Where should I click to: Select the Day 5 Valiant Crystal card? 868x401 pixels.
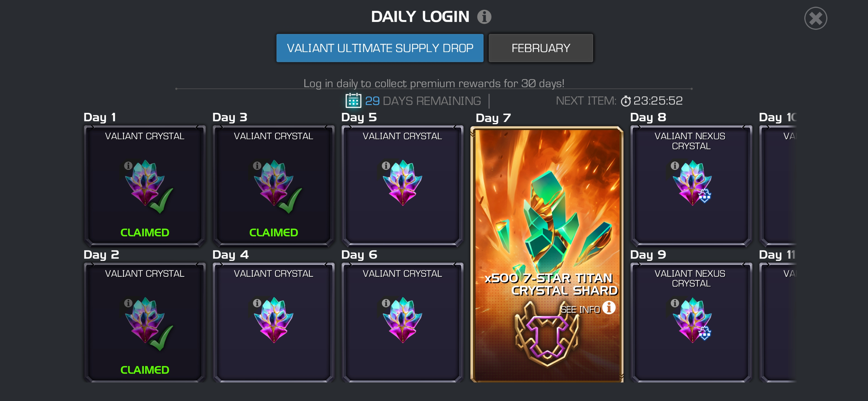402,185
